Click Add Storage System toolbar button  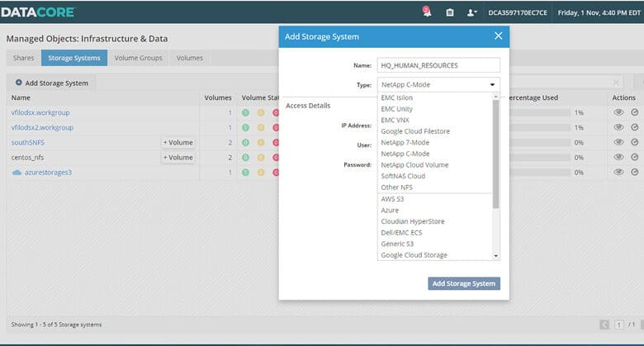point(52,83)
